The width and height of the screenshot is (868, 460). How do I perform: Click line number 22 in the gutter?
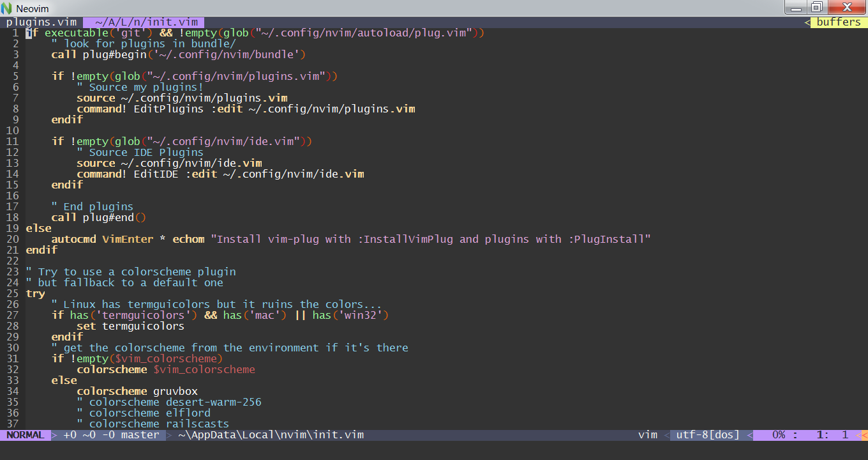pos(12,261)
